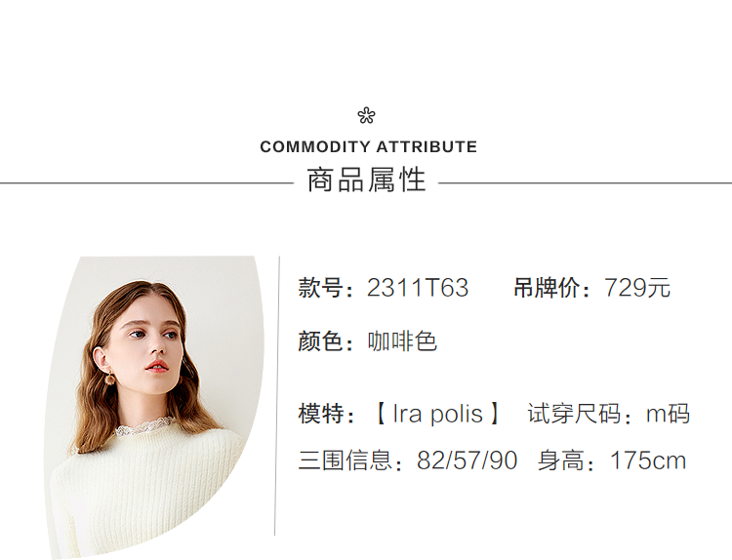Select the height value 175cm

(x=648, y=460)
